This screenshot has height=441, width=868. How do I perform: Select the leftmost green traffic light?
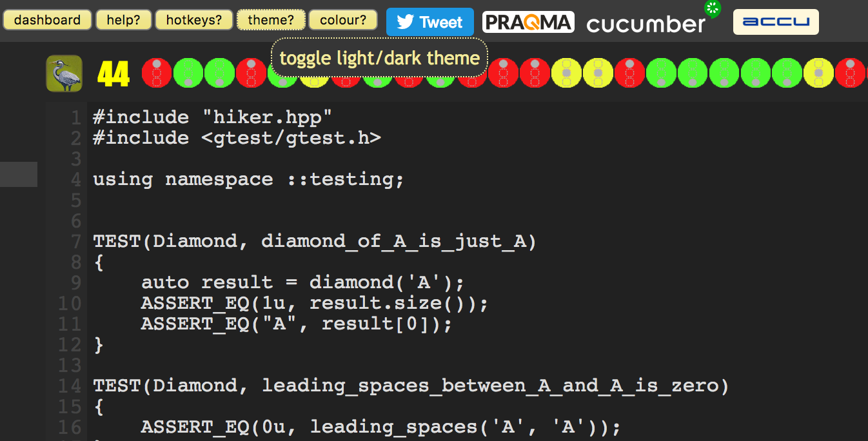(188, 73)
